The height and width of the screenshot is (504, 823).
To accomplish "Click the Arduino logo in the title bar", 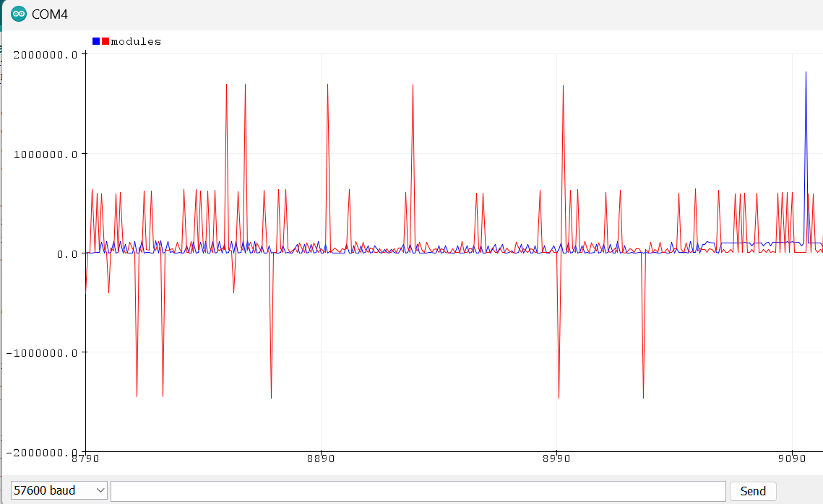I will click(18, 13).
